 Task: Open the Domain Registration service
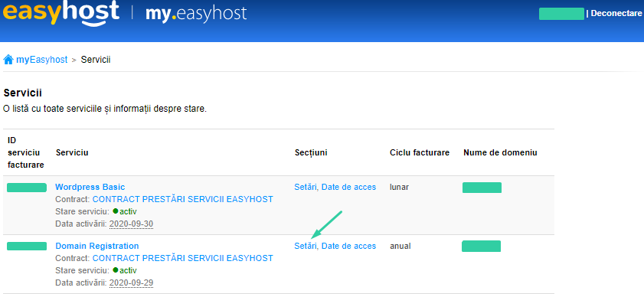point(97,246)
